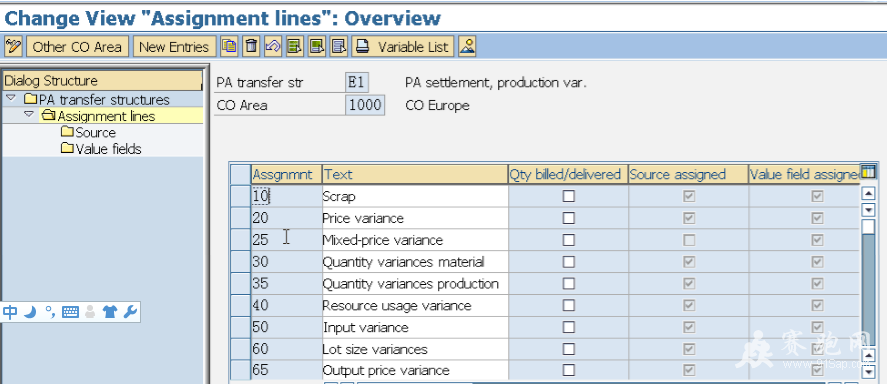Click the user account icon in IME bar

pos(90,311)
